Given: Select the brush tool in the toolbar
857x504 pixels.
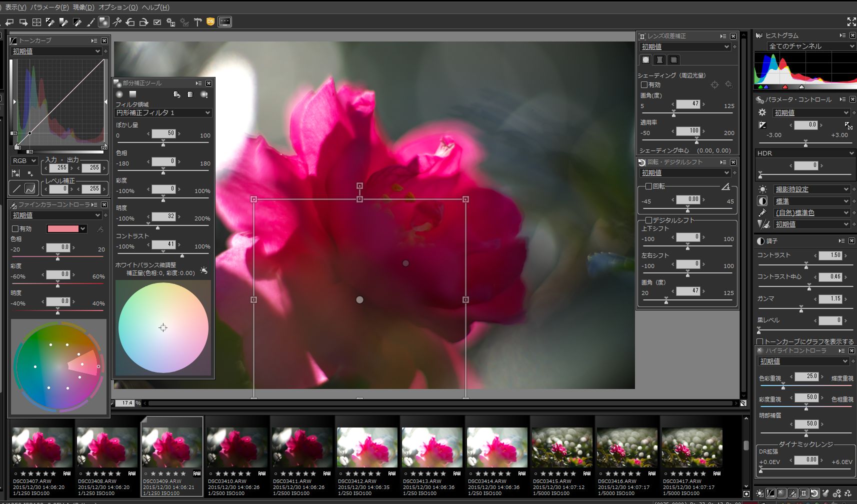Looking at the screenshot, I should tap(90, 22).
